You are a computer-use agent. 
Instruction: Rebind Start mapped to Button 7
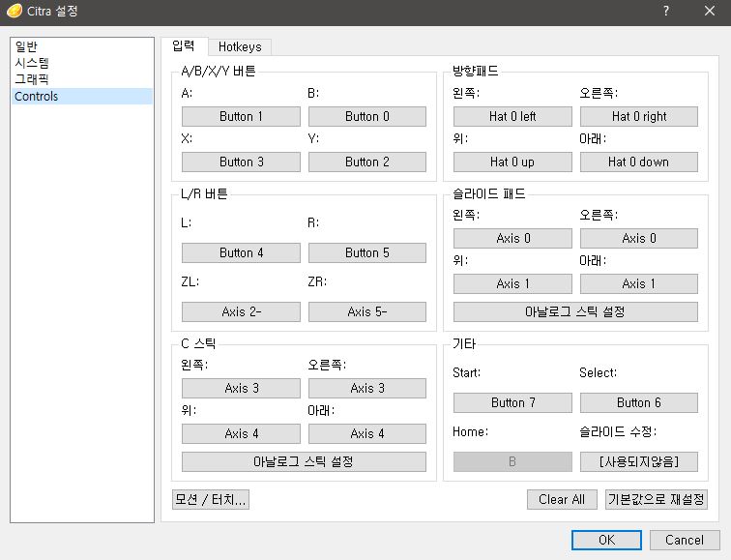pyautogui.click(x=512, y=403)
